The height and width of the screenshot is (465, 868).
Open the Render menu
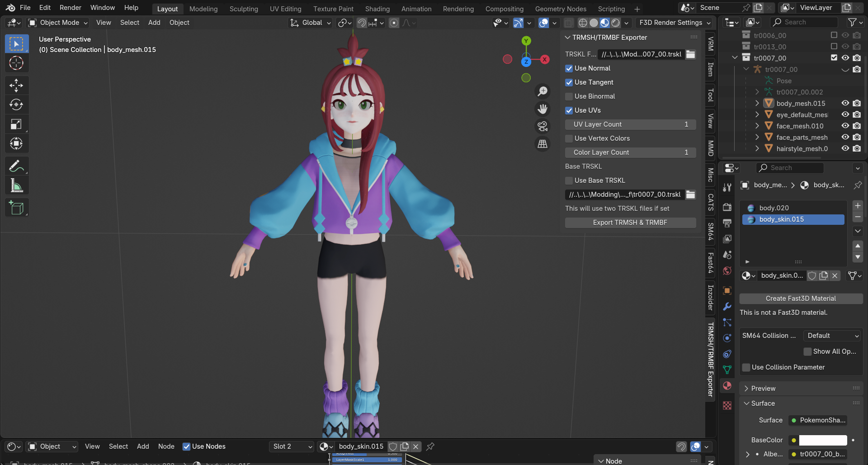coord(71,8)
